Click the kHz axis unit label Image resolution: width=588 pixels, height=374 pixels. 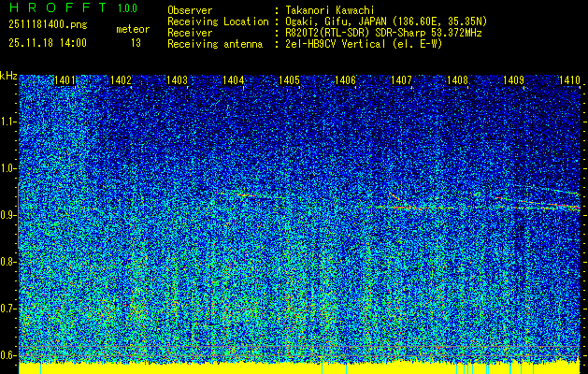point(8,76)
